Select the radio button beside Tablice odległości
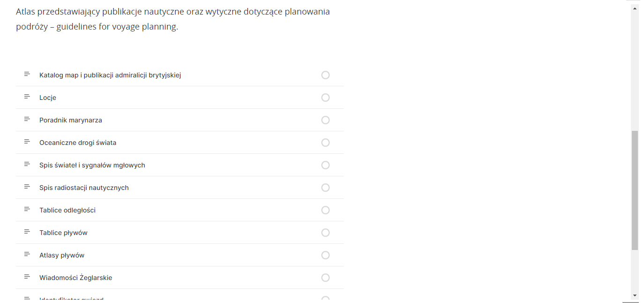This screenshot has width=644, height=303. (x=326, y=210)
